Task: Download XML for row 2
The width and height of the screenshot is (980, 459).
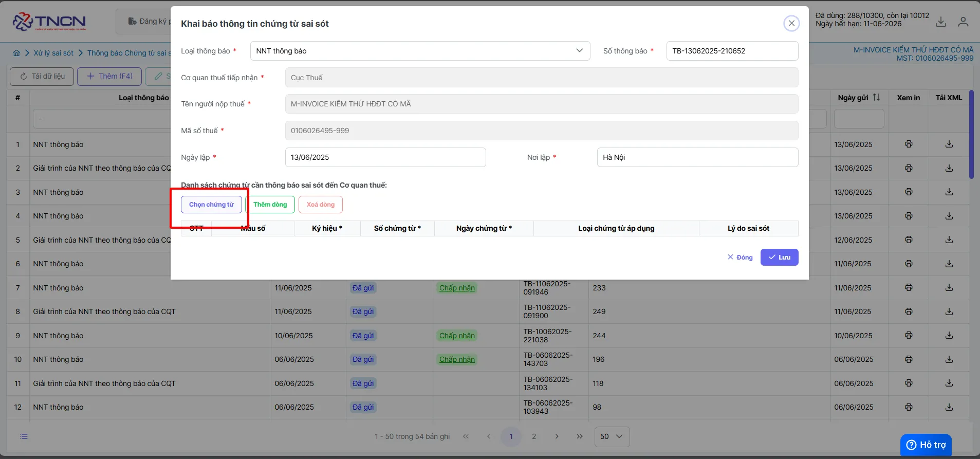Action: coord(949,168)
